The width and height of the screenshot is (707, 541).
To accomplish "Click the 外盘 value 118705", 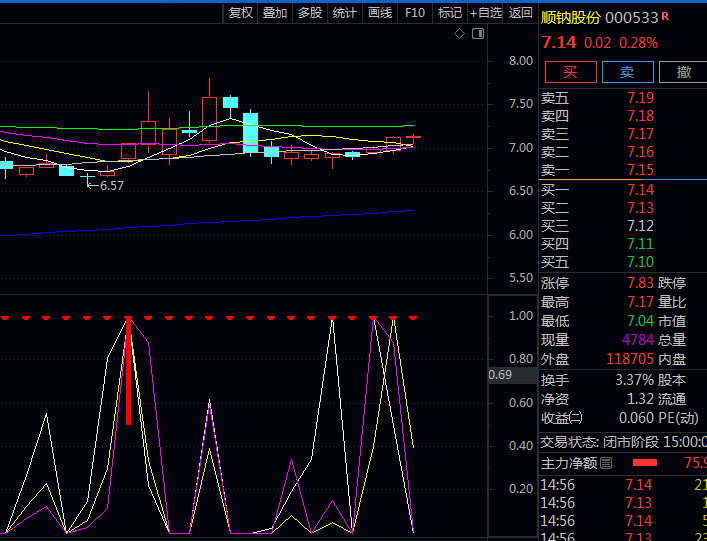I will (x=630, y=359).
